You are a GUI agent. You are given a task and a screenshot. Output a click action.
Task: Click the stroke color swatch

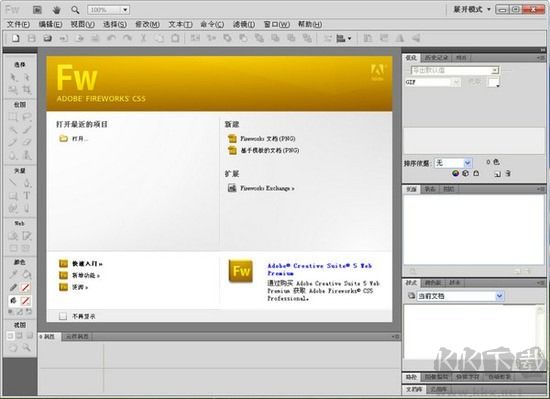pyautogui.click(x=25, y=288)
